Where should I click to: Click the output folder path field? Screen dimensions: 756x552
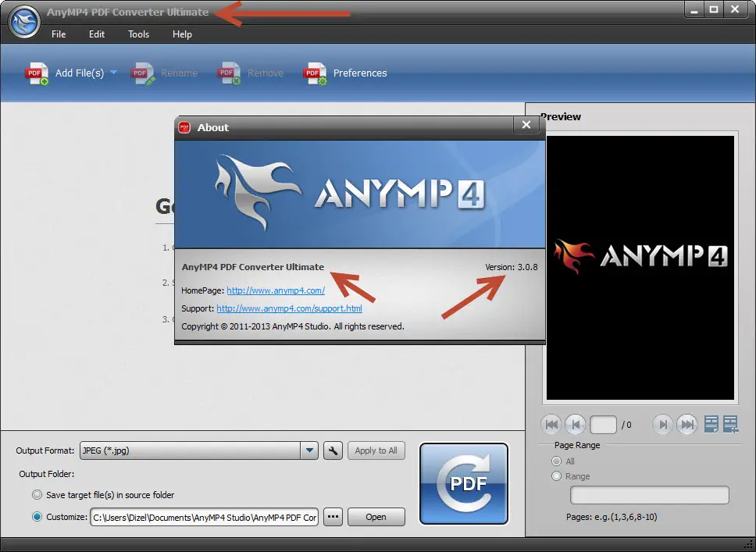click(x=204, y=518)
